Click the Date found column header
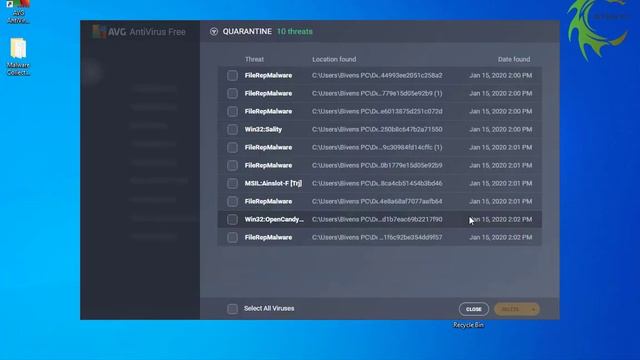 tap(514, 59)
